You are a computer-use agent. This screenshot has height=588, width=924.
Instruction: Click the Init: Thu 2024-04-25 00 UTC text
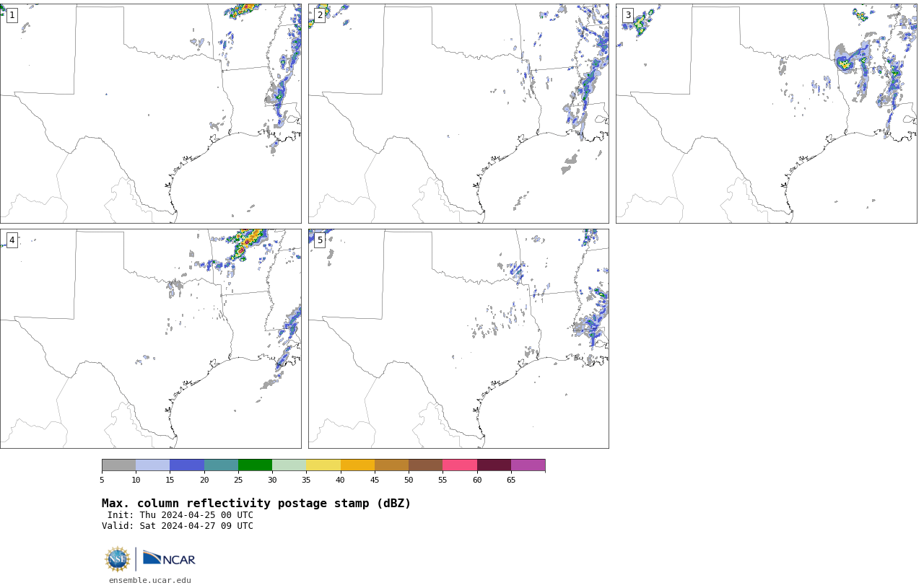[180, 515]
